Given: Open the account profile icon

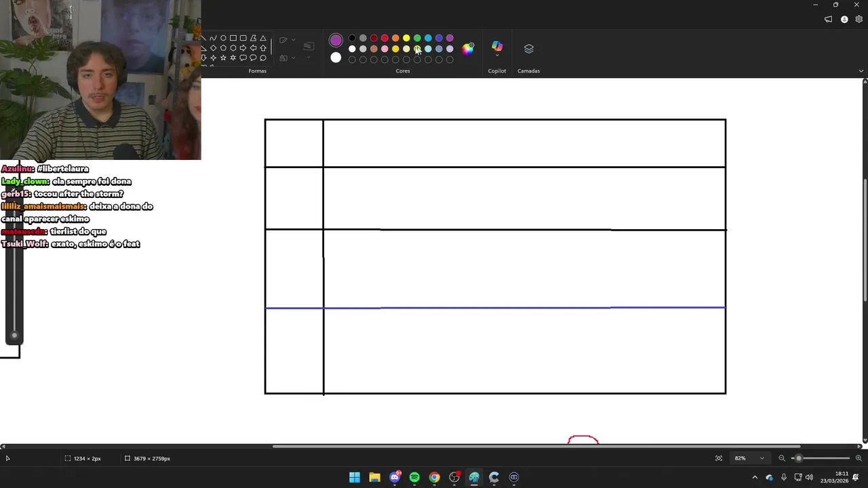Looking at the screenshot, I should pos(844,20).
